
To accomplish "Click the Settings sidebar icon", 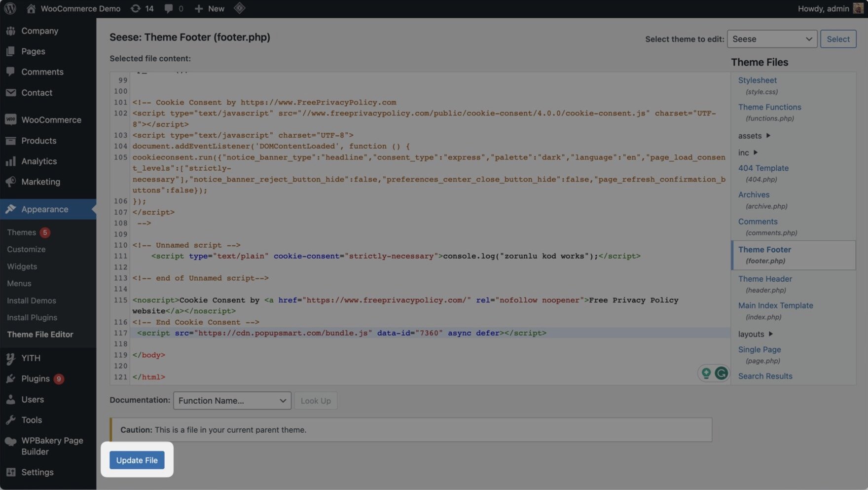I will click(x=10, y=472).
